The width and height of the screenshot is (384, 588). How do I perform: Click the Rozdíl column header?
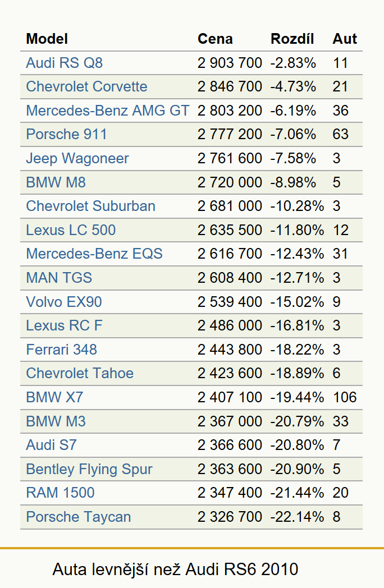[x=292, y=39]
